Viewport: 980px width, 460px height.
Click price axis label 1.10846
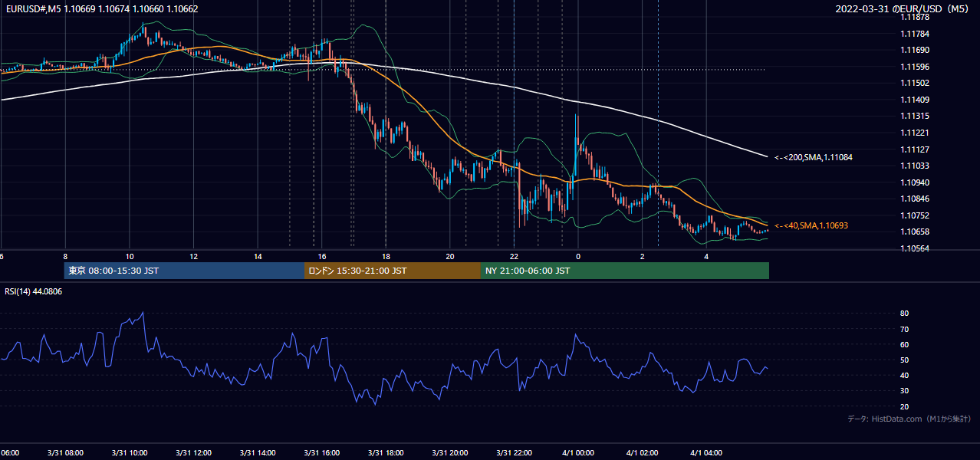(x=914, y=199)
